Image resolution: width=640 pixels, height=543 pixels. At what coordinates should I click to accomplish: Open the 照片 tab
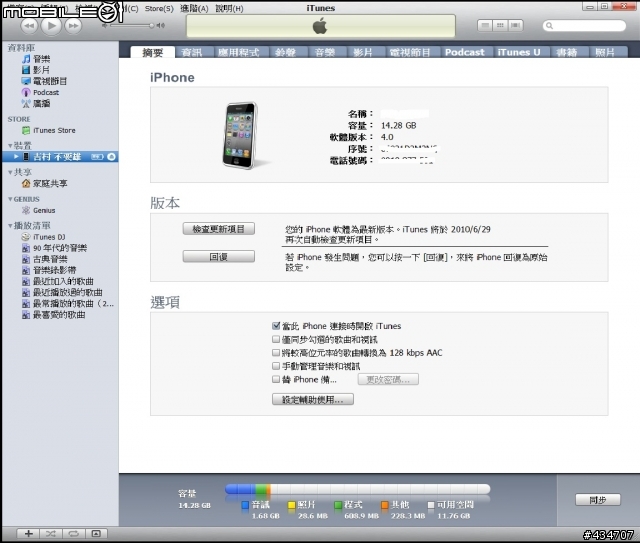pos(605,52)
